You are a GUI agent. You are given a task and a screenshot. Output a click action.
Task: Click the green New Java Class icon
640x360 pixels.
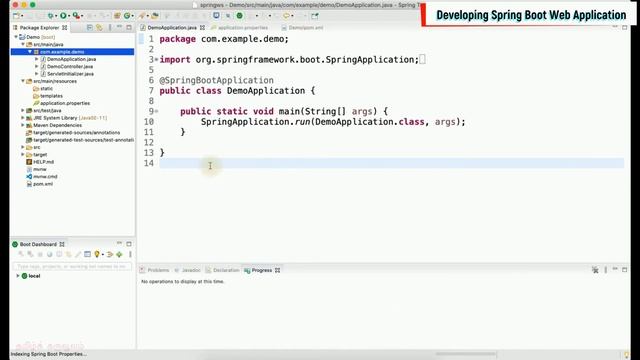click(127, 16)
